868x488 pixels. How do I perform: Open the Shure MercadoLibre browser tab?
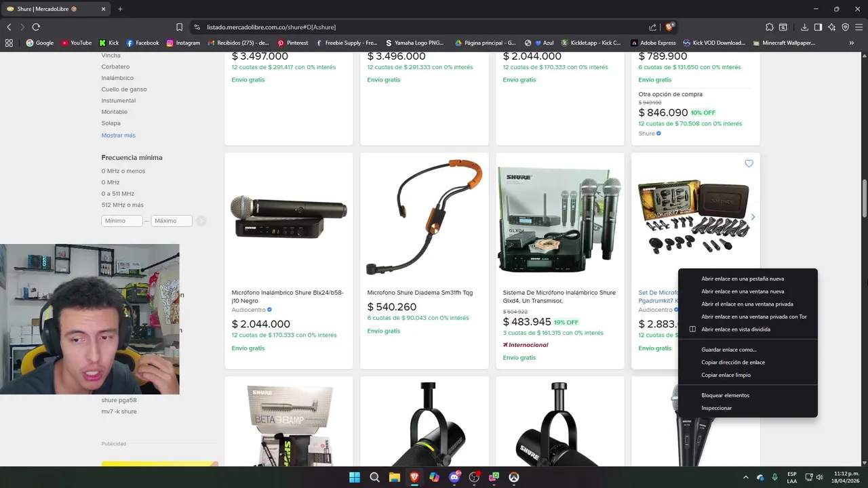point(54,9)
